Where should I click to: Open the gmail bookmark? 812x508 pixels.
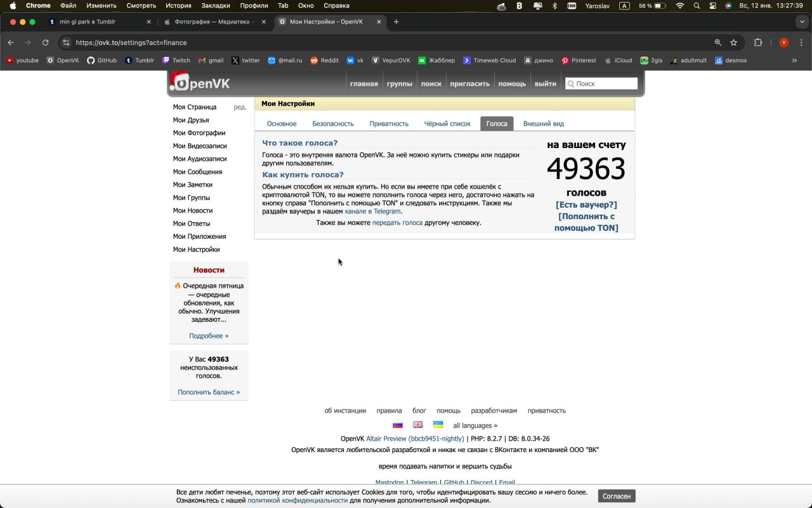[211, 60]
